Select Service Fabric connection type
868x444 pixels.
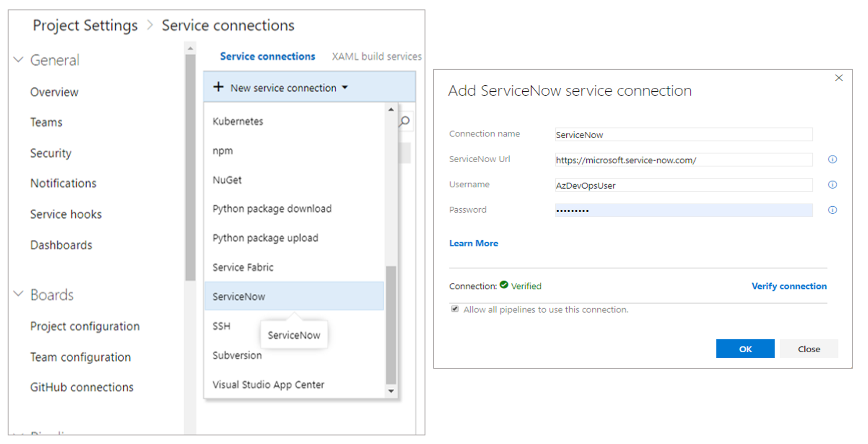(x=294, y=267)
